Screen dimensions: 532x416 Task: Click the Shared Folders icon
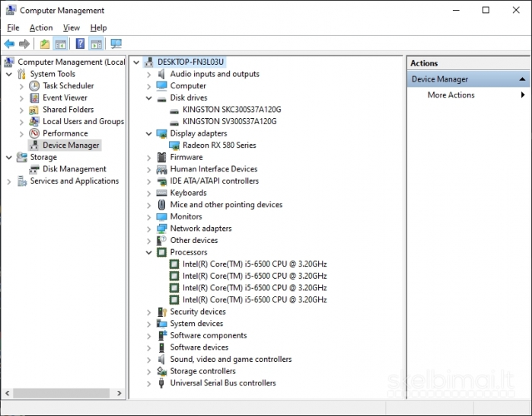pos(34,110)
